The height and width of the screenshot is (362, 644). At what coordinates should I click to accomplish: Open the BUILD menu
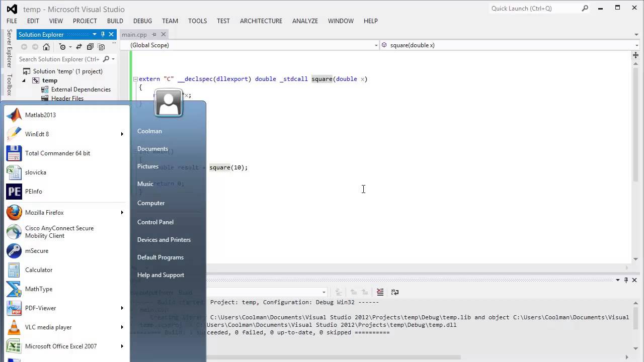(x=115, y=21)
